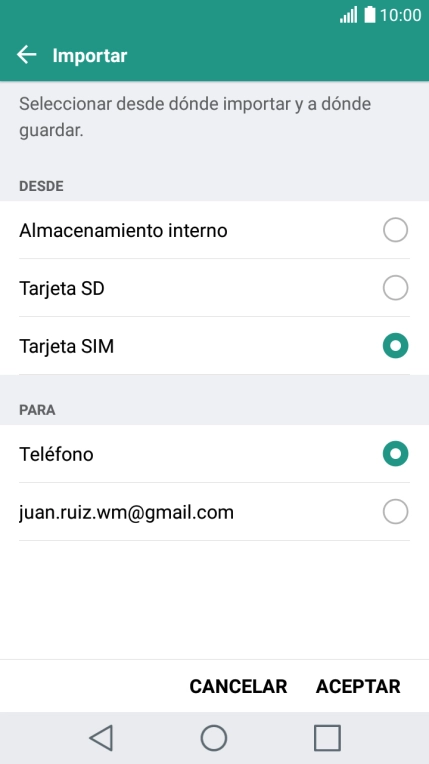Viewport: 429px width, 764px height.
Task: Tap the Teléfono destination label
Action: tap(57, 454)
